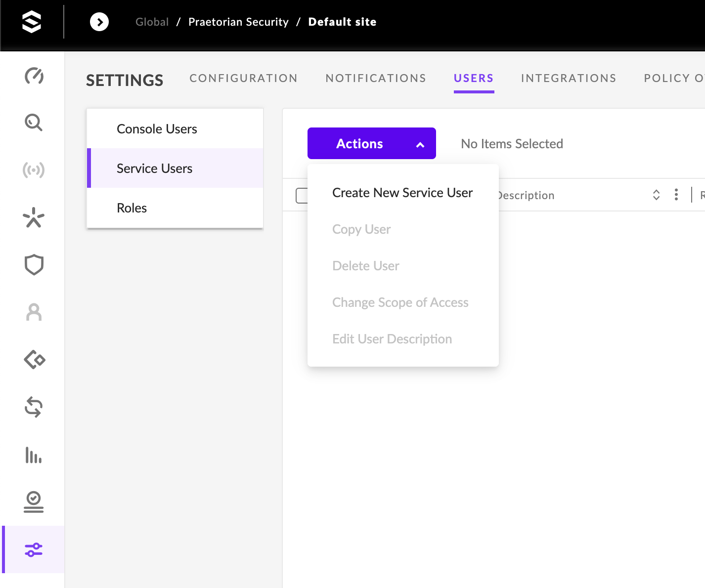Open the Reports bar chart icon
Screen dimensions: 705x588
tap(34, 455)
